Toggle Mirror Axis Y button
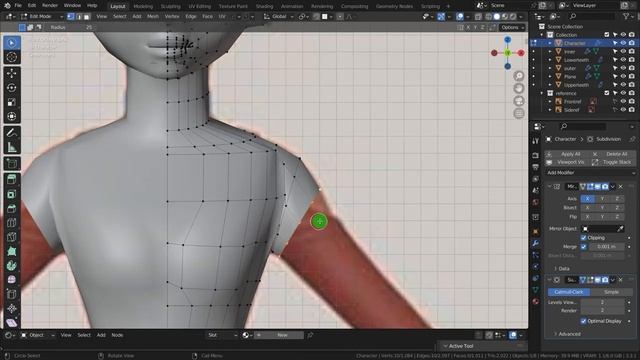 pos(602,199)
